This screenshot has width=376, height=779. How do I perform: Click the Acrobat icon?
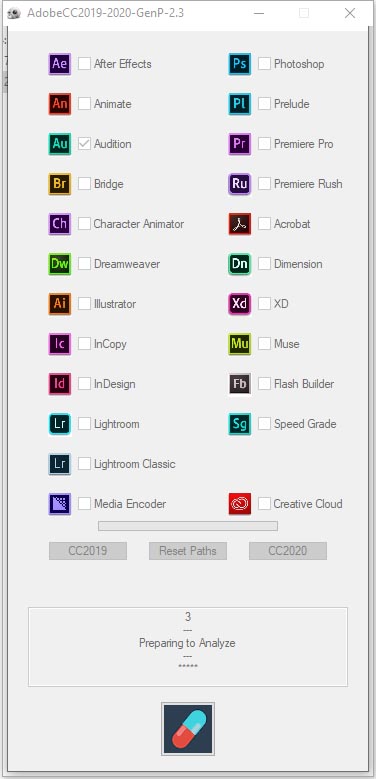coord(240,224)
